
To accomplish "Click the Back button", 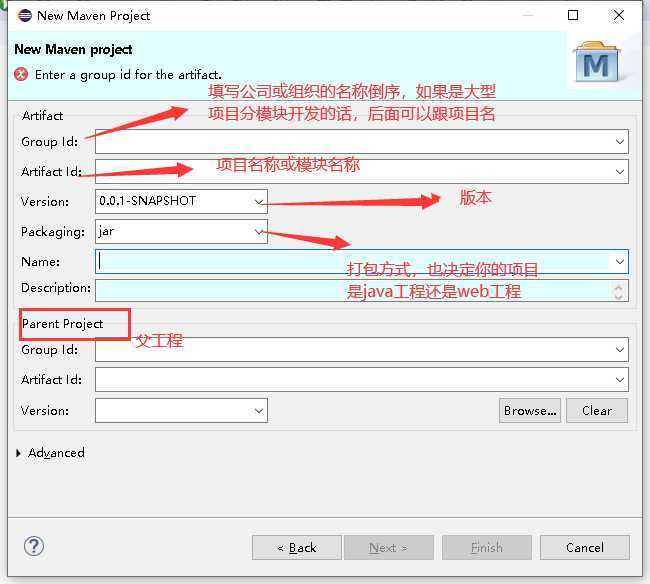I will pyautogui.click(x=297, y=548).
